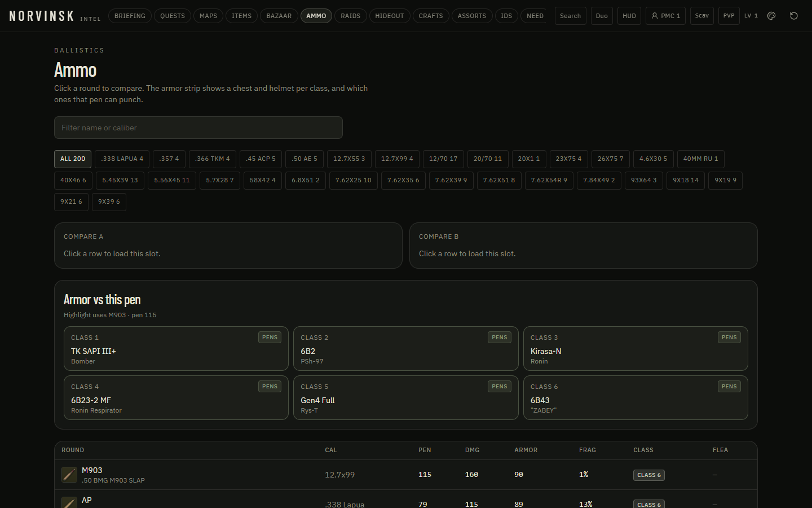Sort table by DMG column header
Image resolution: width=812 pixels, height=508 pixels.
pyautogui.click(x=473, y=450)
